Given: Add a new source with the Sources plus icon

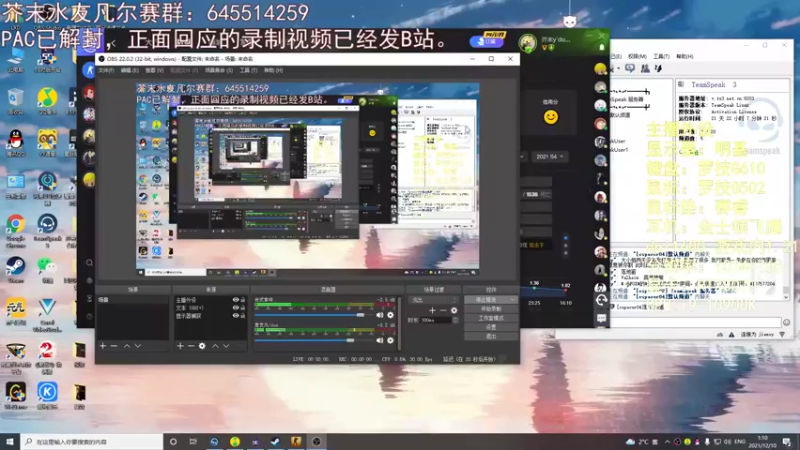Looking at the screenshot, I should (x=180, y=346).
